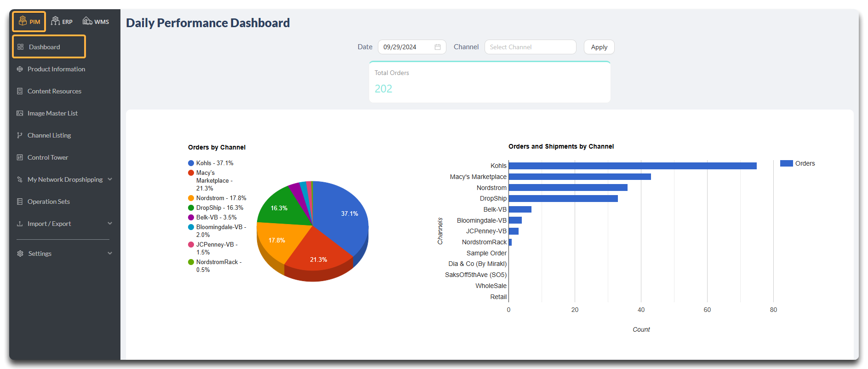The width and height of the screenshot is (868, 369).
Task: Click the Daily Performance Dashboard heading
Action: click(208, 23)
